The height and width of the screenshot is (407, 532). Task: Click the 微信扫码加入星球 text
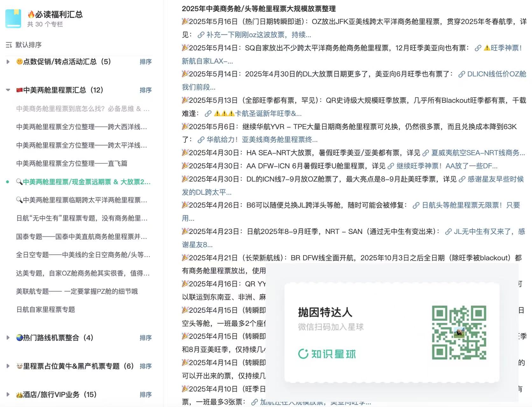[x=331, y=327]
